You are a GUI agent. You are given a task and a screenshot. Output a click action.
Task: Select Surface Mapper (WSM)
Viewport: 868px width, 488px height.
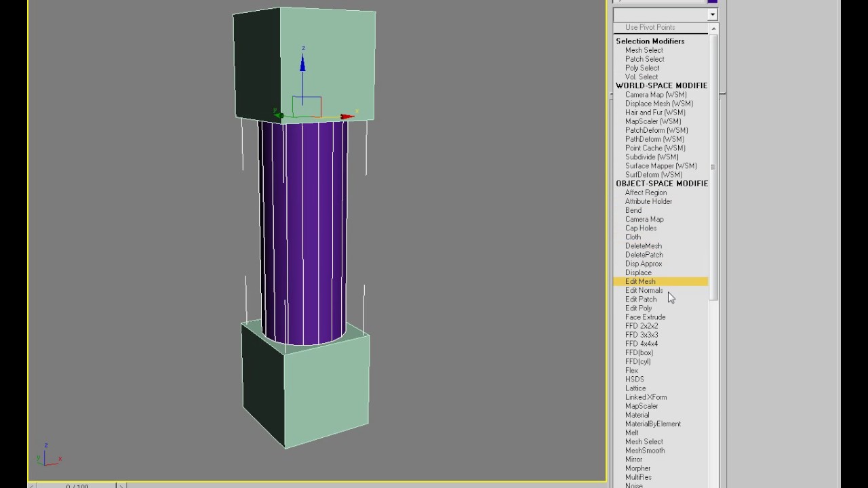660,165
